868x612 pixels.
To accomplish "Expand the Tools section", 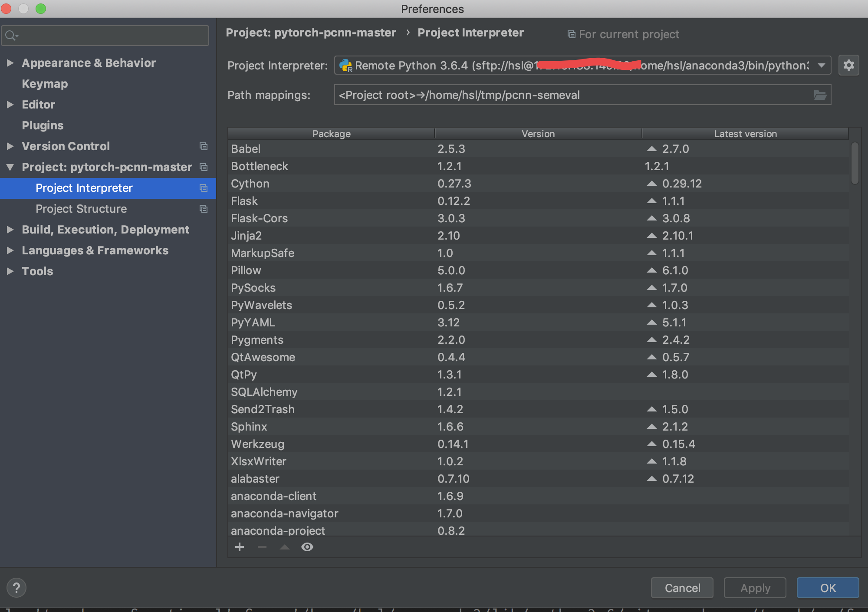I will [10, 271].
